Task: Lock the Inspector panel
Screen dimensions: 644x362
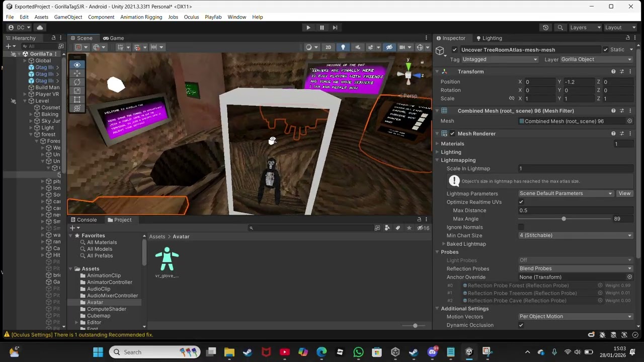Action: coord(627,38)
